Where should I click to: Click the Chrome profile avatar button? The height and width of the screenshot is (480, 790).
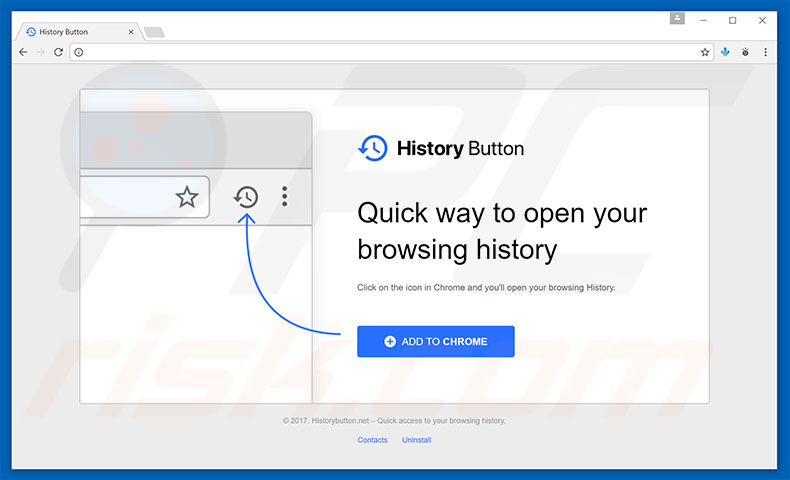click(x=678, y=18)
